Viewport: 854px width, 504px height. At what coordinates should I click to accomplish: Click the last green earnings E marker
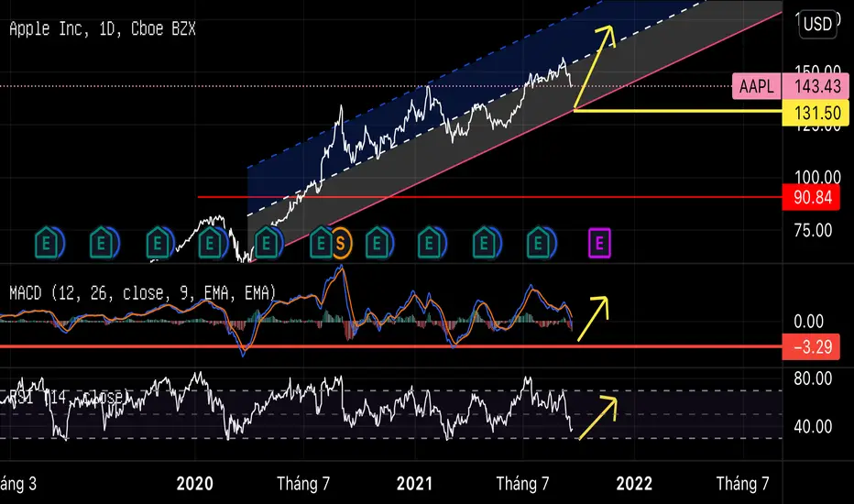(x=538, y=243)
